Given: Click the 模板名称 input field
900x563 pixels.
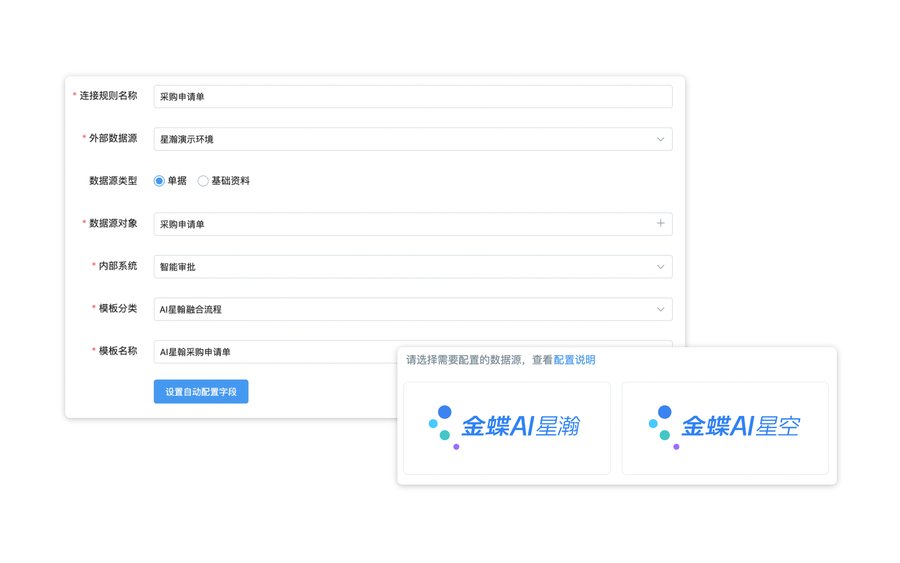Looking at the screenshot, I should pyautogui.click(x=276, y=351).
